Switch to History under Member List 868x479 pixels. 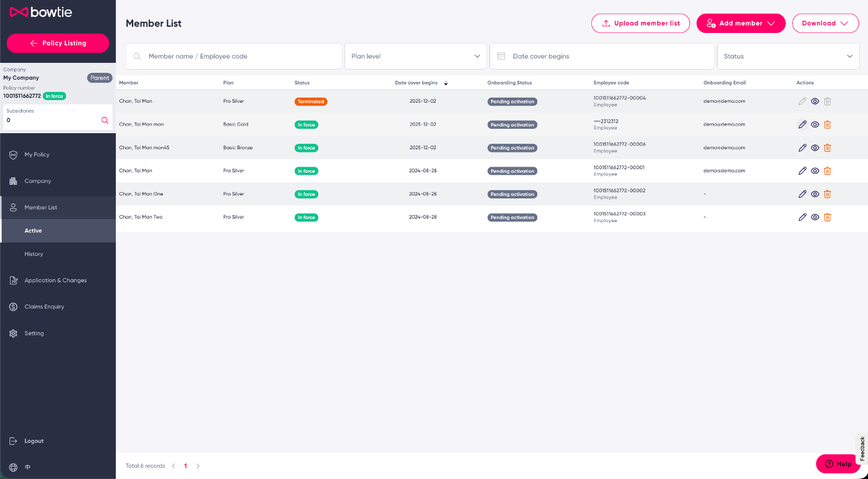[x=34, y=254]
